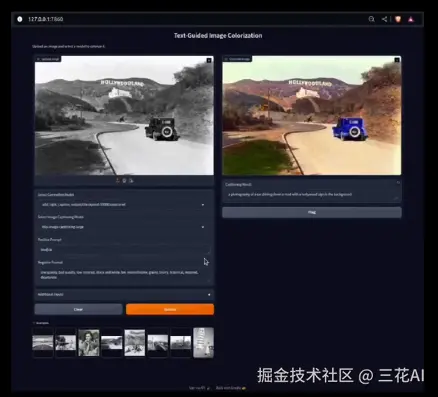Open the Brave Shields lion icon
This screenshot has width=438, height=397.
click(x=398, y=19)
